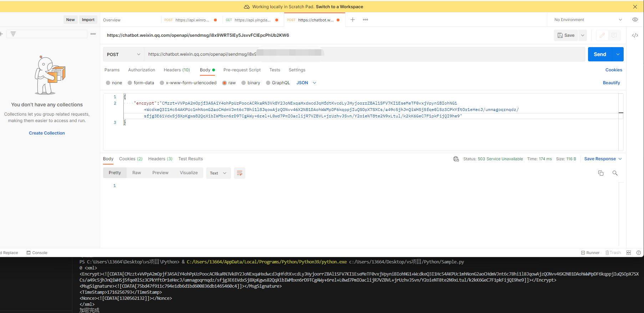Screen dimensions: 644x313
Task: Switch response view to Preview
Action: [160, 173]
